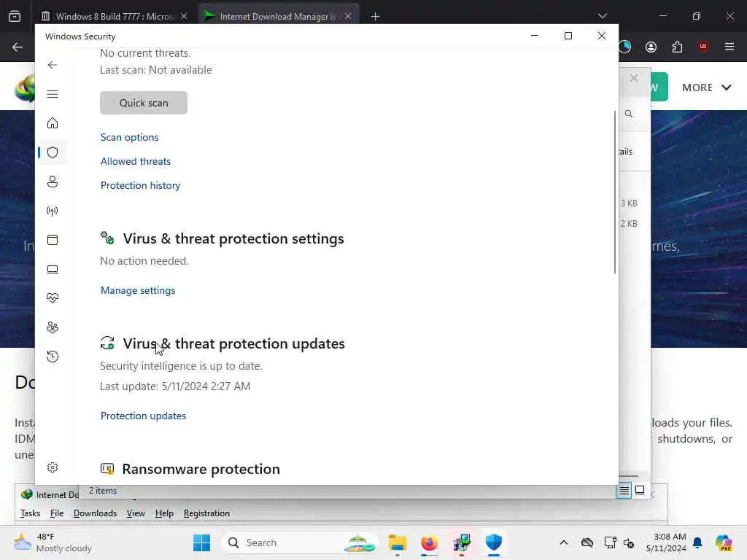
Task: Click the browser back arrow
Action: point(18,47)
